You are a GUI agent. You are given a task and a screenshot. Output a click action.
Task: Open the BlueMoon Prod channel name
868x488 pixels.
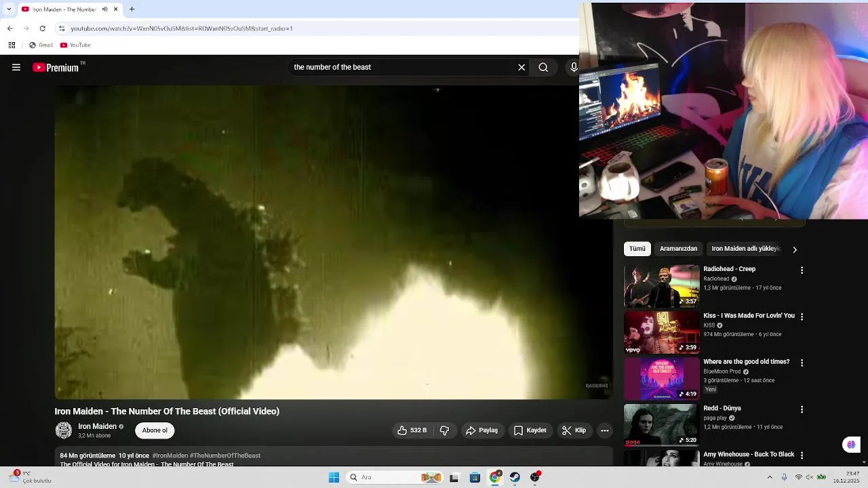pos(722,371)
